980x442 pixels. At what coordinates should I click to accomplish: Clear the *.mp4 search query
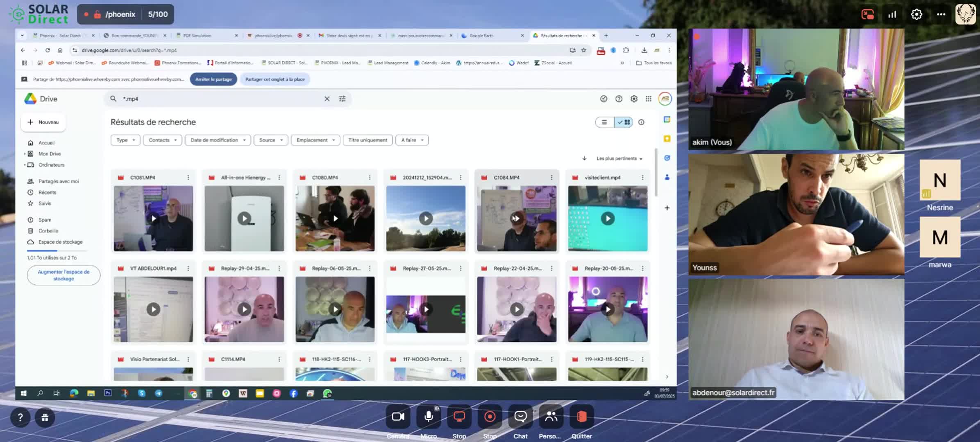pos(327,99)
